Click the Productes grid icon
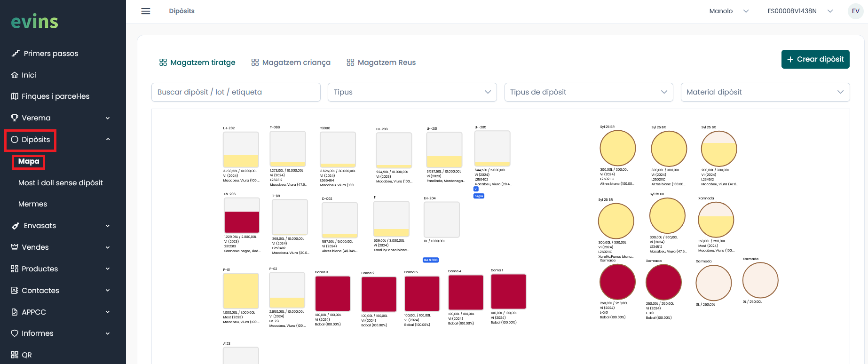The image size is (868, 364). pos(15,269)
